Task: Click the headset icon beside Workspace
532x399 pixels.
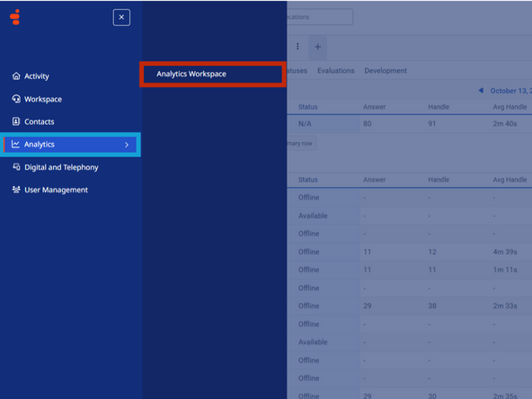Action: coord(16,99)
